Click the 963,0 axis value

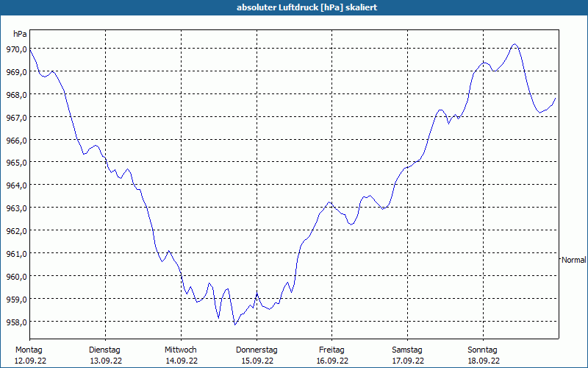tap(16, 208)
